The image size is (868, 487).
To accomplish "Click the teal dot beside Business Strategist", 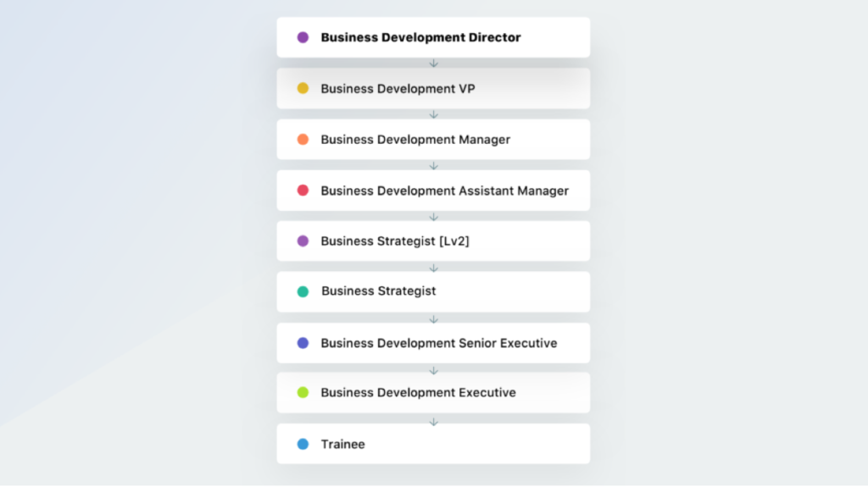I will [303, 291].
